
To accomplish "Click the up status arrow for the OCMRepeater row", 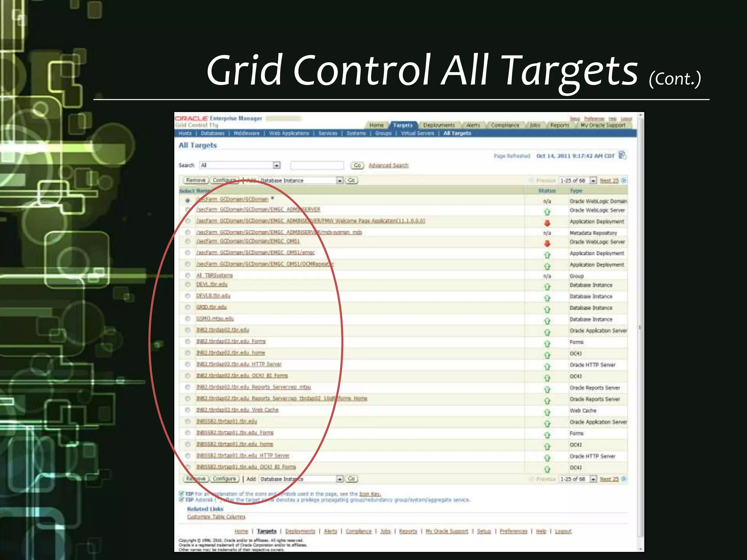I will click(547, 267).
